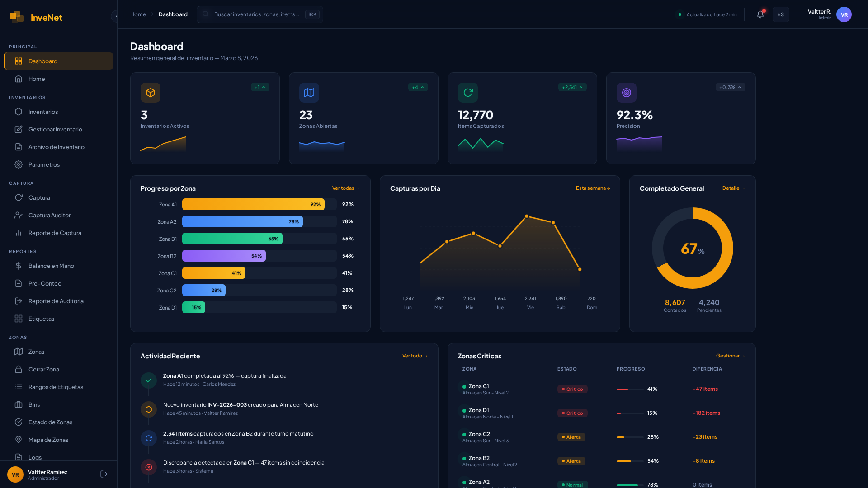Viewport: 868px width, 488px height.
Task: Click the Zona A1 92% progress bar
Action: pyautogui.click(x=253, y=204)
